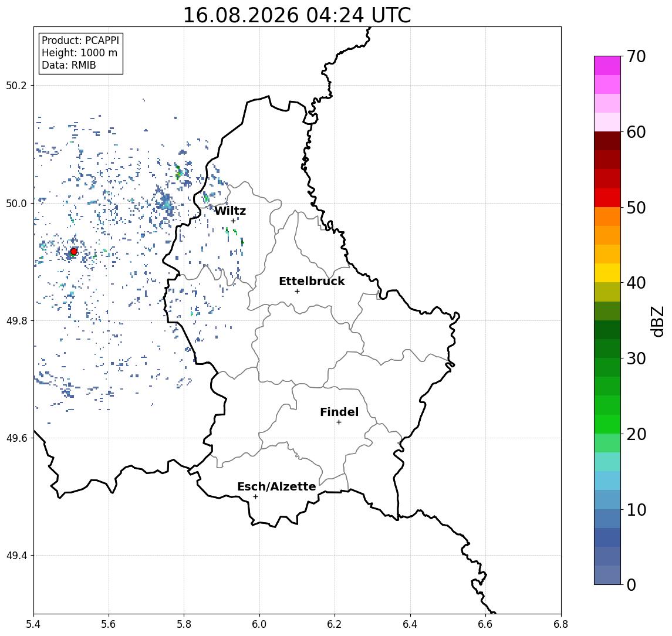This screenshot has height=636, width=672.
Task: Click the green 30 dBZ colorbar segment
Action: click(607, 349)
